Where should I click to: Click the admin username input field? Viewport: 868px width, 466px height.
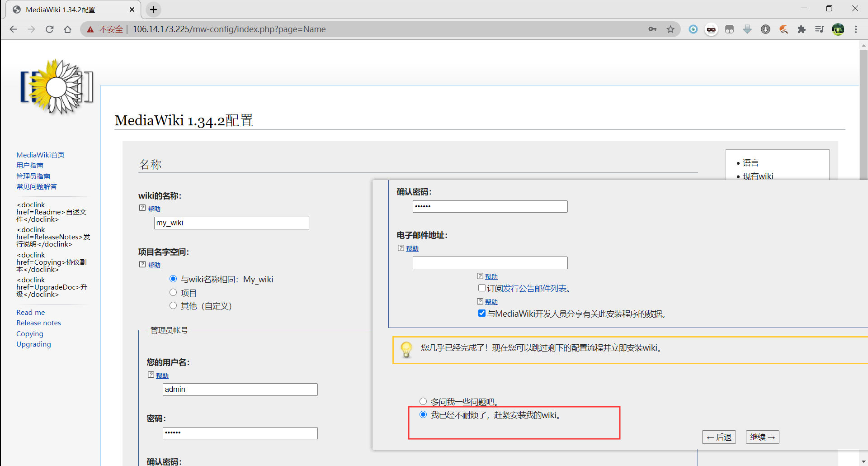point(240,390)
